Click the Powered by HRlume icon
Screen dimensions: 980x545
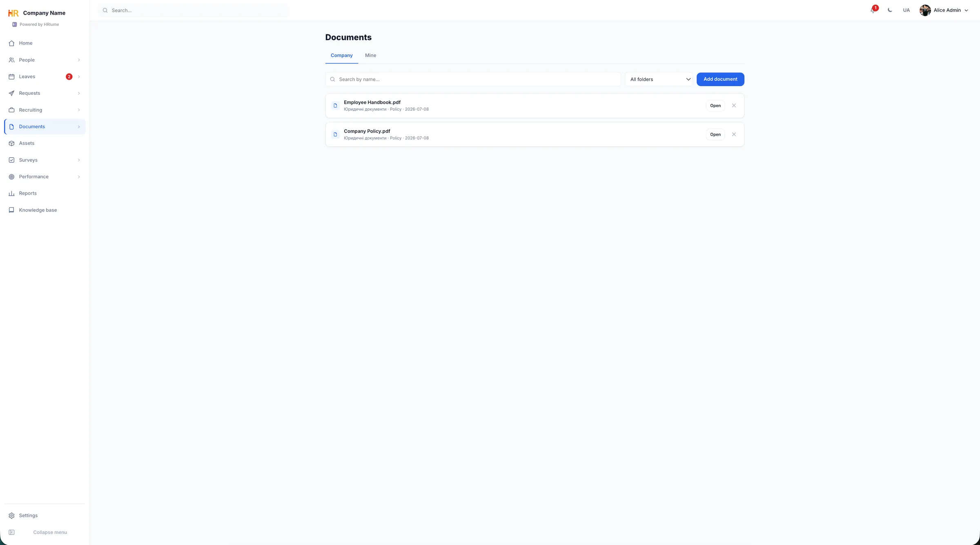(x=15, y=25)
